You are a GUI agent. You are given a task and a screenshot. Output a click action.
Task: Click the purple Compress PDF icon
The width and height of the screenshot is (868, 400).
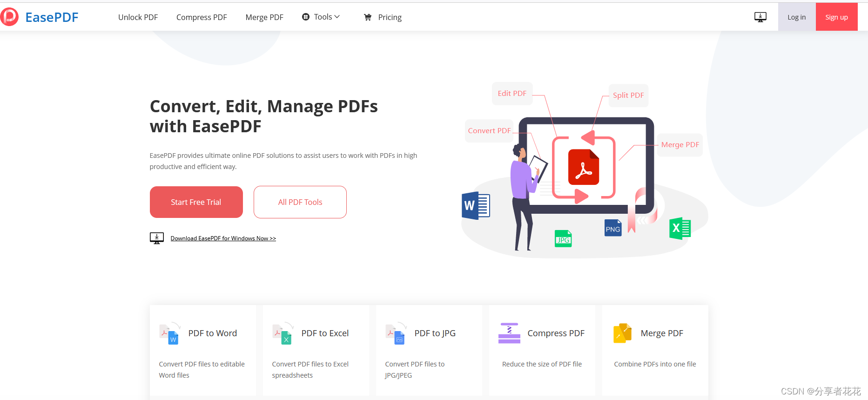click(x=509, y=333)
